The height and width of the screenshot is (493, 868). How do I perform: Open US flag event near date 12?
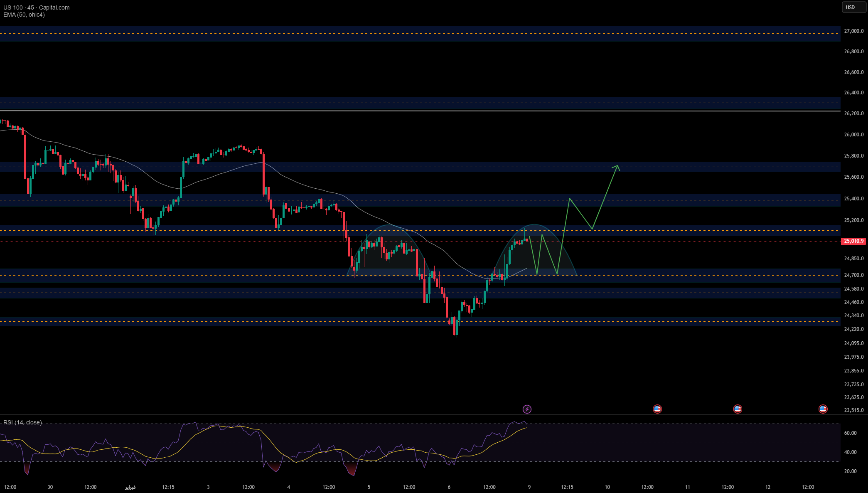823,409
